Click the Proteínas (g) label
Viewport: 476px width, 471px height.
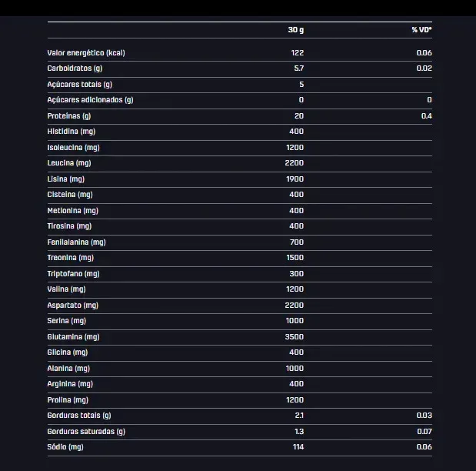click(x=69, y=116)
